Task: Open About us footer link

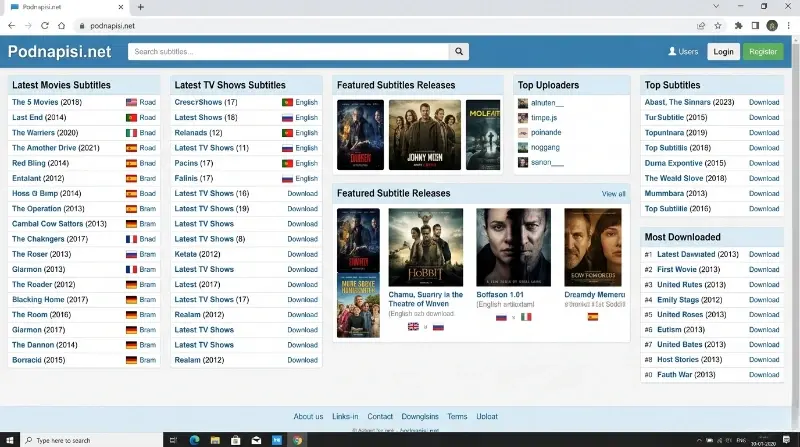Action: (308, 416)
